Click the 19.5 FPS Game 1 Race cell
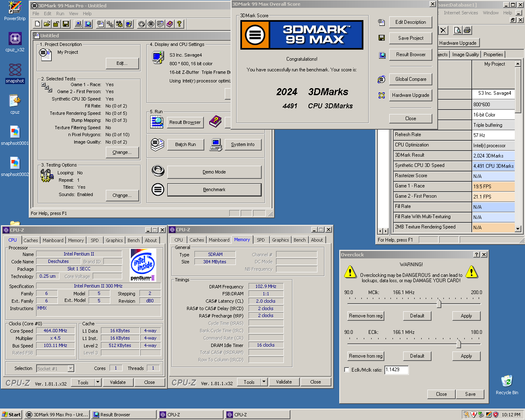Image resolution: width=525 pixels, height=420 pixels. [x=494, y=187]
